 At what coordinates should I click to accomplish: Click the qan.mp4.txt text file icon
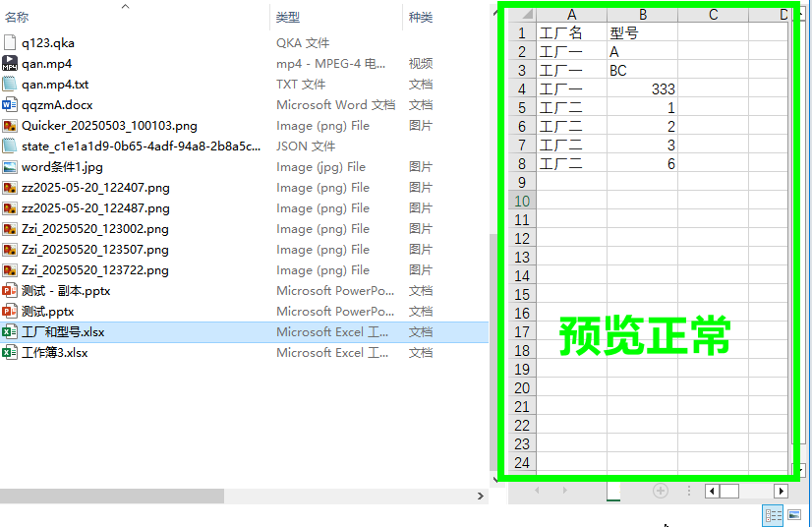click(9, 84)
